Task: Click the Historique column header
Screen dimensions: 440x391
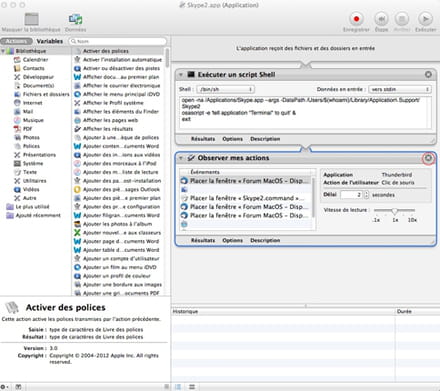Action: (x=283, y=312)
